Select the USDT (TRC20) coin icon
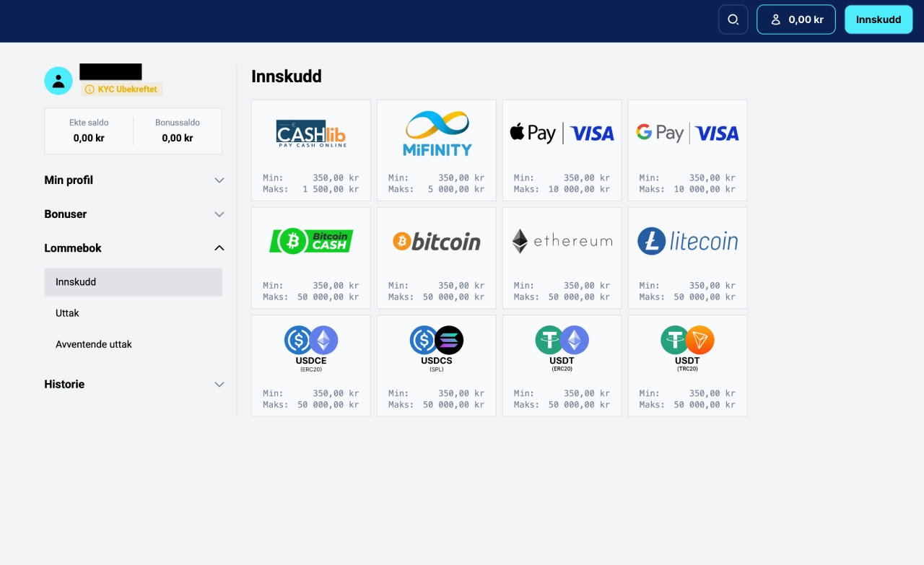The width and height of the screenshot is (924, 565). pos(688,340)
